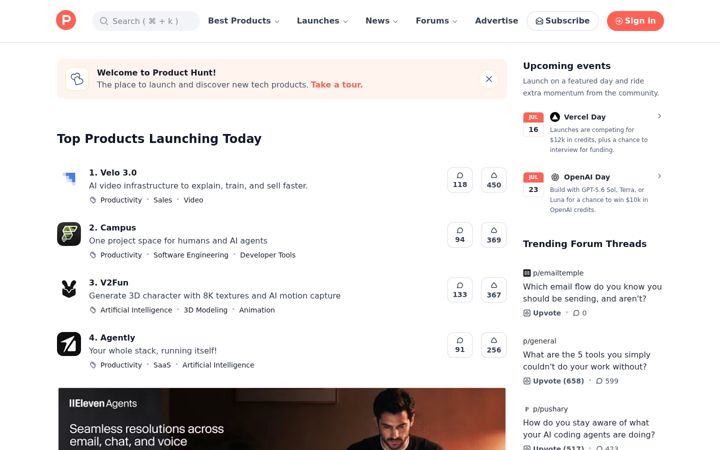
Task: Upvote V2Fun (367)
Action: (x=494, y=290)
